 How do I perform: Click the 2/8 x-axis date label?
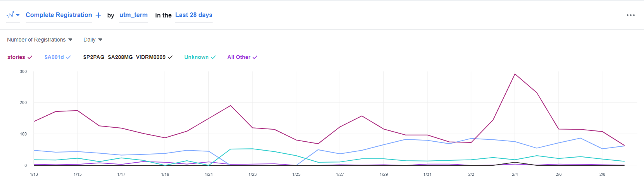(x=602, y=174)
